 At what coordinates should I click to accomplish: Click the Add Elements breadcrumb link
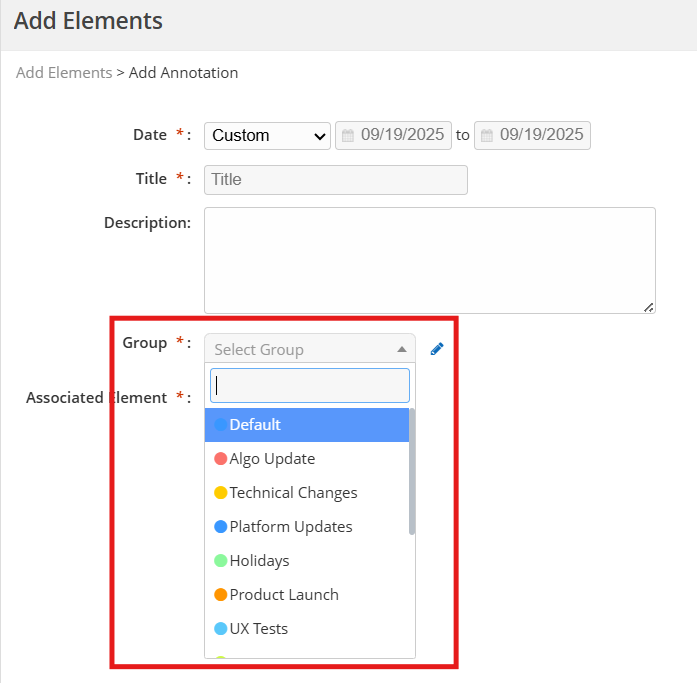tap(64, 73)
